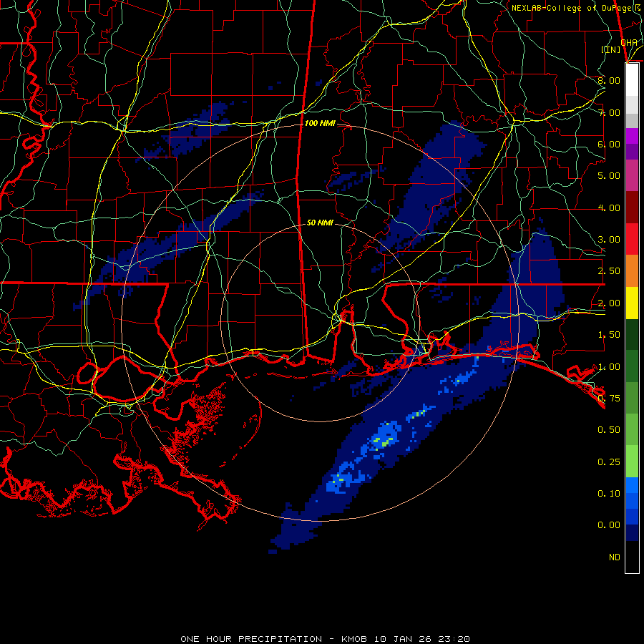Image resolution: width=644 pixels, height=644 pixels.
Task: Click the '0.00' scale value
Action: [609, 525]
